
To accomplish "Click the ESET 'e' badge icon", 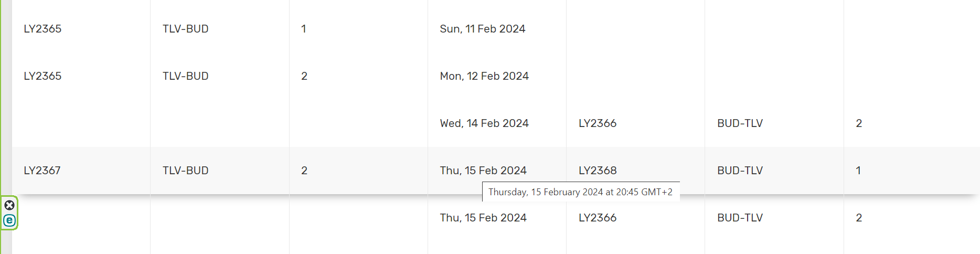I will point(9,220).
